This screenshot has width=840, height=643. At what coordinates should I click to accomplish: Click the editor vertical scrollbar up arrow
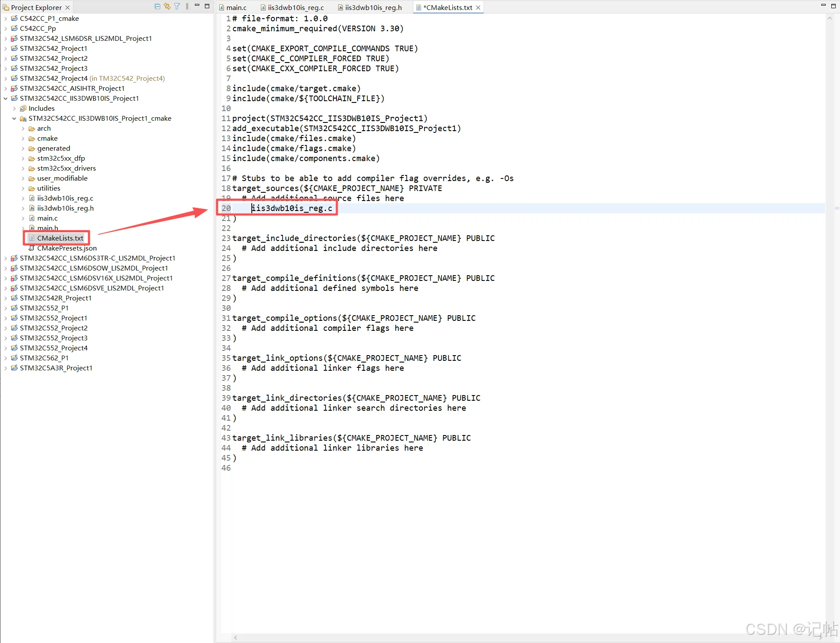tap(830, 18)
